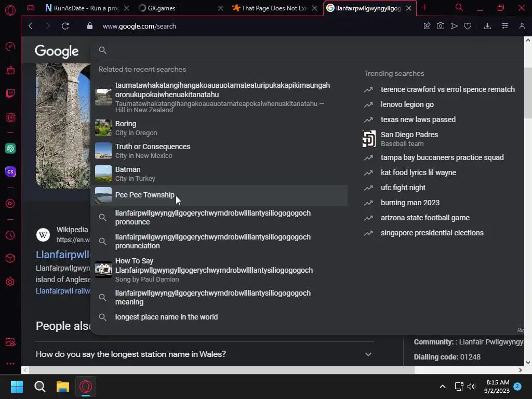Screen dimensions: 532x399
Task: Select Pee Pee Township suggestion
Action: 220,195
